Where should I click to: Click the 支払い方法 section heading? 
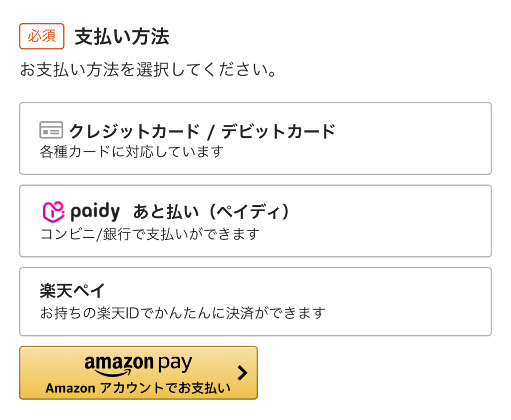tap(122, 36)
